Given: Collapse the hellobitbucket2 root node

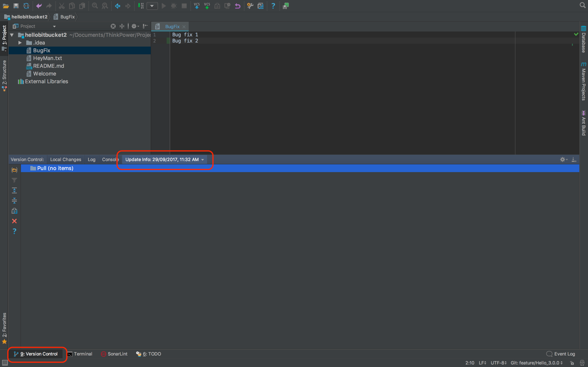Looking at the screenshot, I should pyautogui.click(x=12, y=35).
